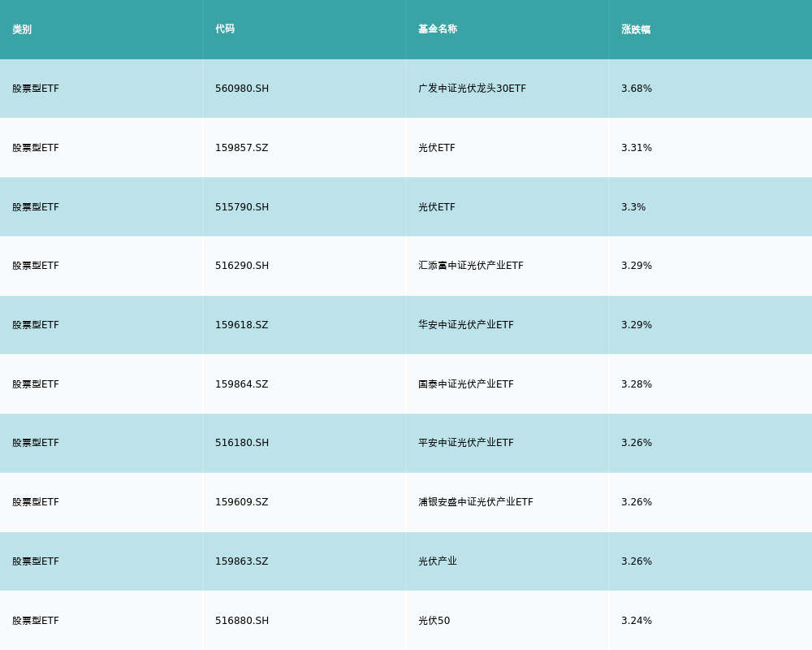Click the 3.68% change value
The image size is (812, 650).
click(x=637, y=88)
